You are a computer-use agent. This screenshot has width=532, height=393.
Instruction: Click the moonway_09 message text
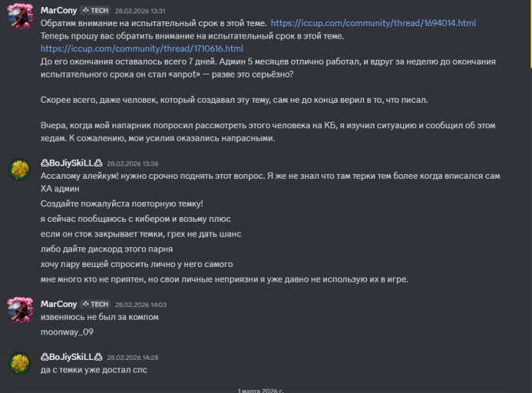click(67, 332)
